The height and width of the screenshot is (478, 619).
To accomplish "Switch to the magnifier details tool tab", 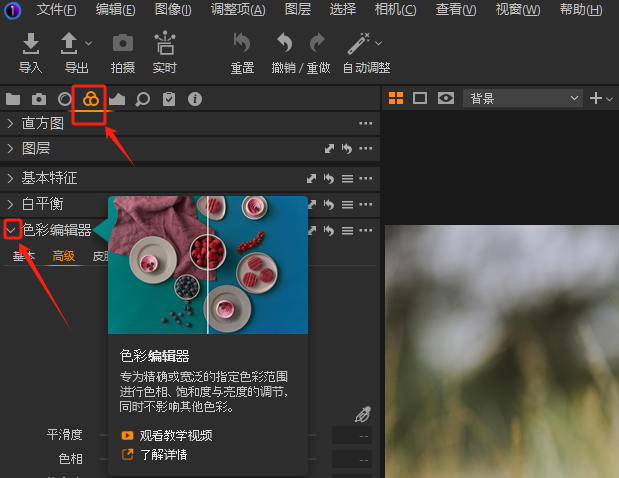I will click(x=143, y=99).
